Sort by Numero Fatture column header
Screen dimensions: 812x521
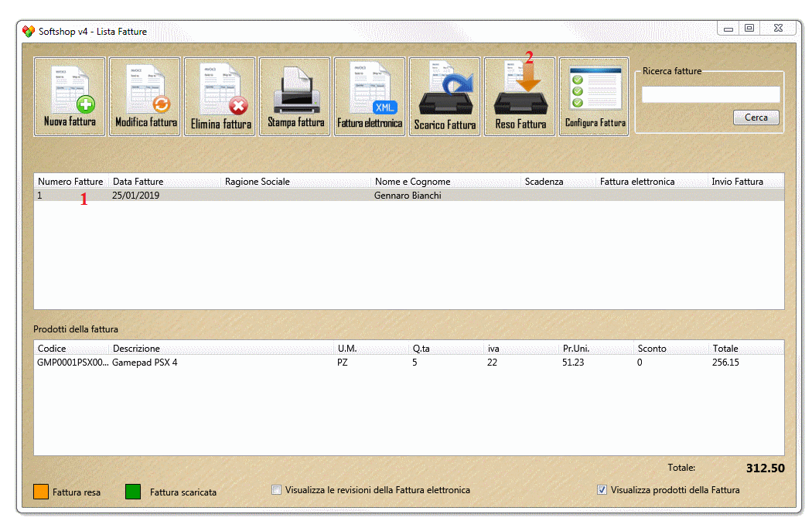point(70,182)
